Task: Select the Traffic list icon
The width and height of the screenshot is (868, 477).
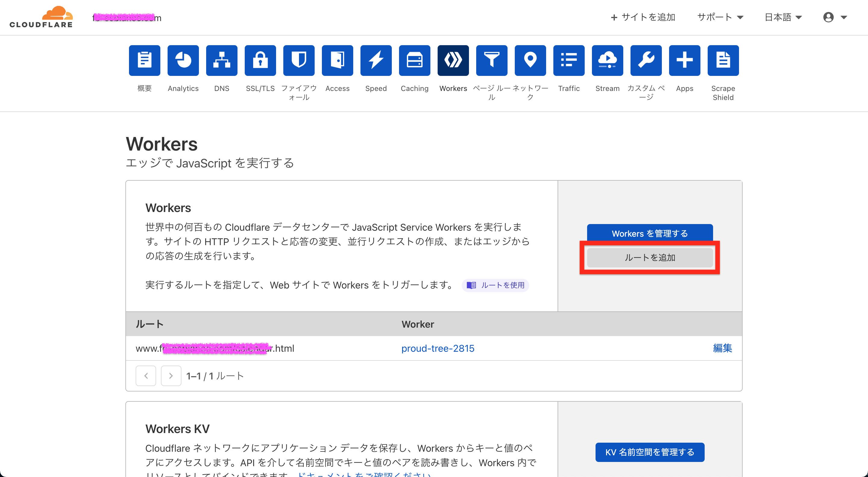Action: pyautogui.click(x=568, y=61)
